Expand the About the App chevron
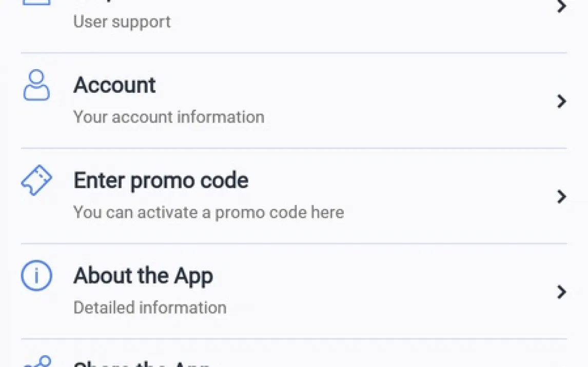Image resolution: width=588 pixels, height=367 pixels. pyautogui.click(x=562, y=292)
